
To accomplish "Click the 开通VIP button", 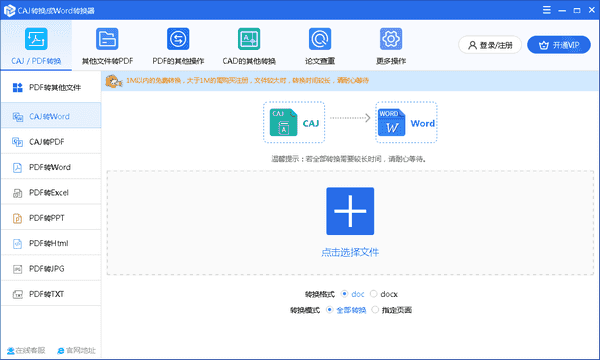I will (559, 45).
